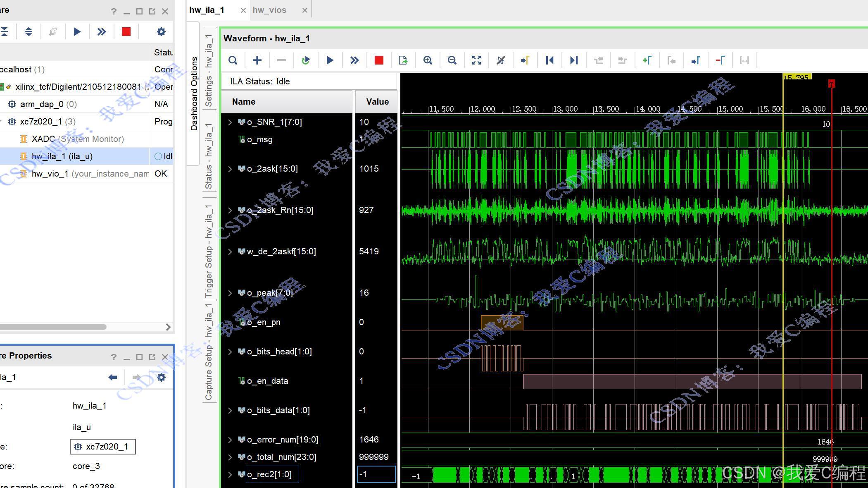The height and width of the screenshot is (488, 868).
Task: Click the yellow 15,795 cursor marker
Action: click(x=797, y=77)
